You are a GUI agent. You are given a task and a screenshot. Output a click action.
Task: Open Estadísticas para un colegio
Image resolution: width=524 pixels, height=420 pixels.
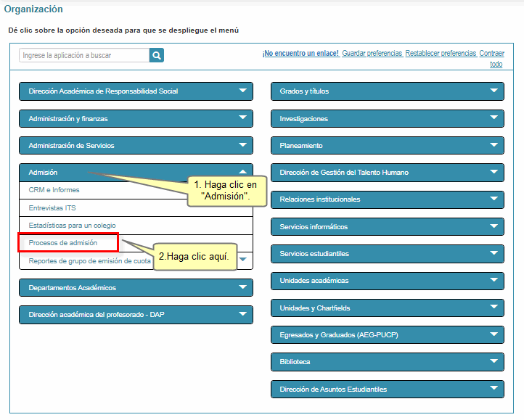[x=72, y=226]
